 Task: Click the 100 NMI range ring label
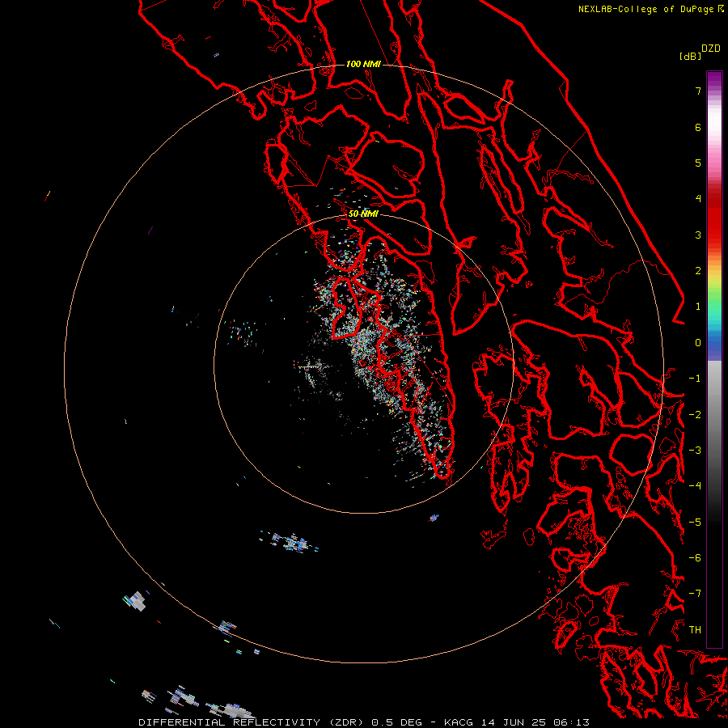[x=363, y=64]
